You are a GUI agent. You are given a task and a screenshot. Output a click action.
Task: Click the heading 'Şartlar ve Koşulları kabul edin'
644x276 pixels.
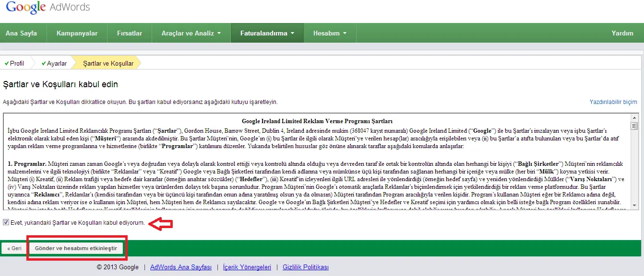point(60,84)
